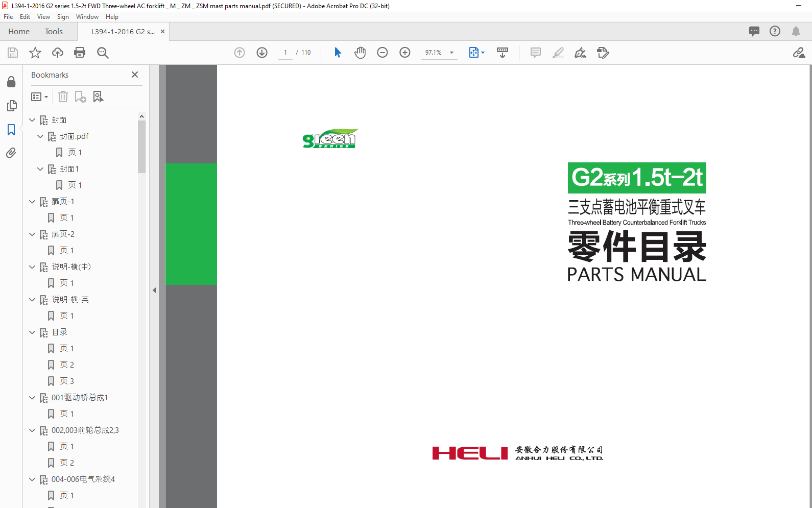Click find current bookmark icon

tap(98, 96)
